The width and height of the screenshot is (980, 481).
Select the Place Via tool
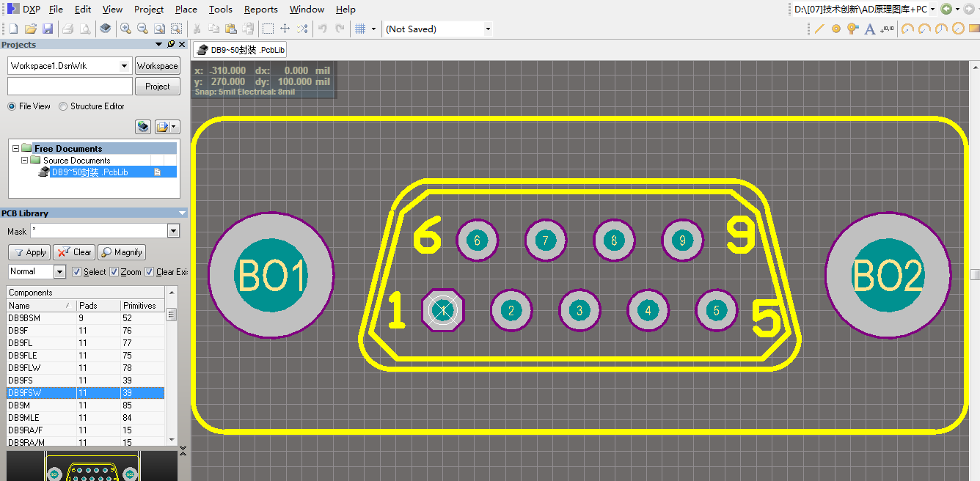(x=852, y=29)
